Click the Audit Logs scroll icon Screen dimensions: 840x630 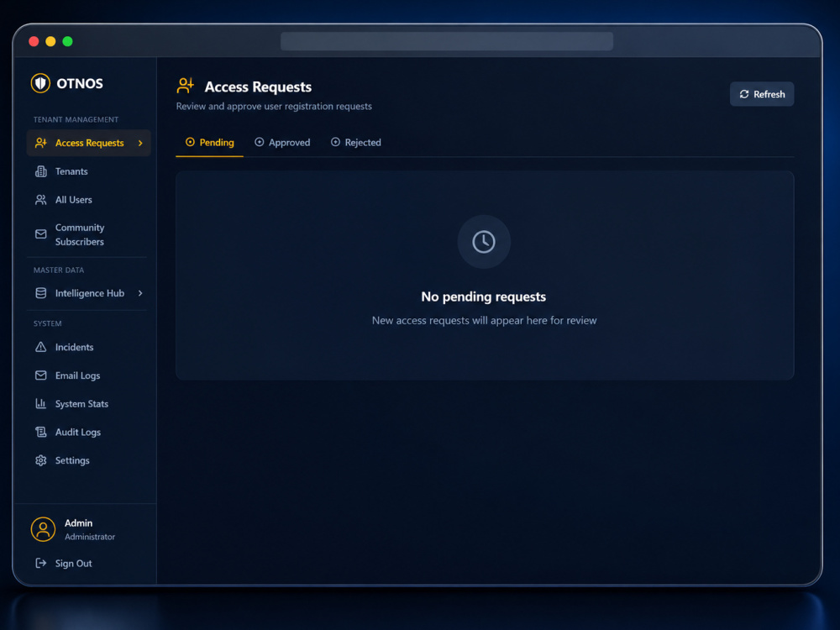(x=40, y=433)
